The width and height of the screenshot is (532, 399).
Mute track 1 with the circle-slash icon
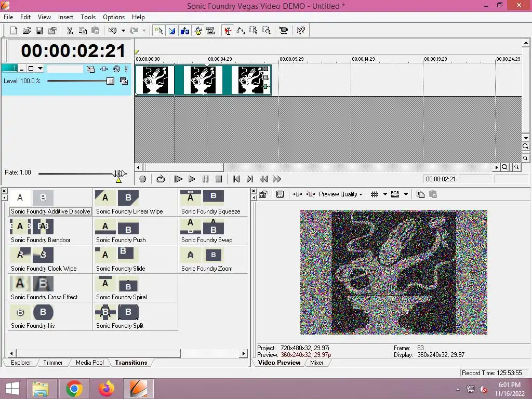[117, 69]
